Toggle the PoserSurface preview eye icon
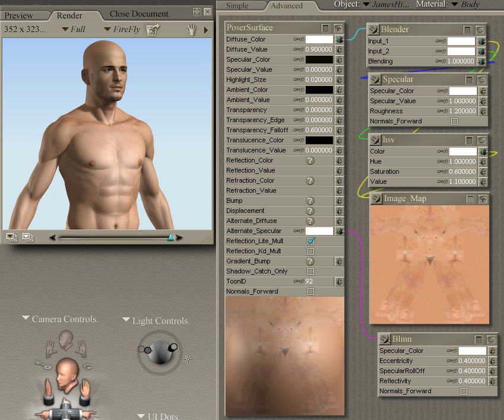This screenshot has height=420, width=504. click(338, 28)
